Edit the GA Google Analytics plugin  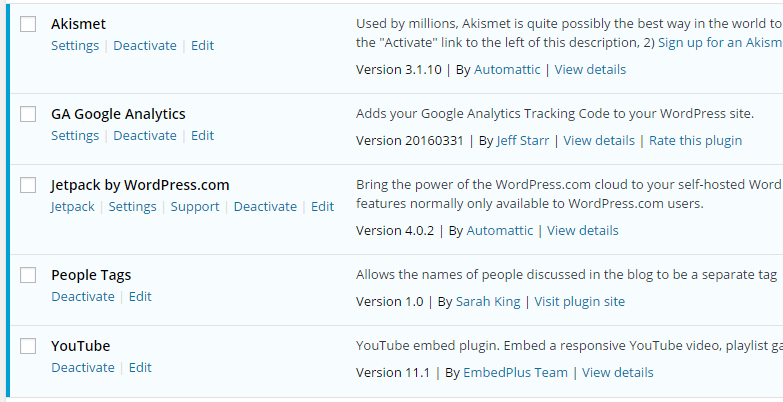pyautogui.click(x=202, y=135)
